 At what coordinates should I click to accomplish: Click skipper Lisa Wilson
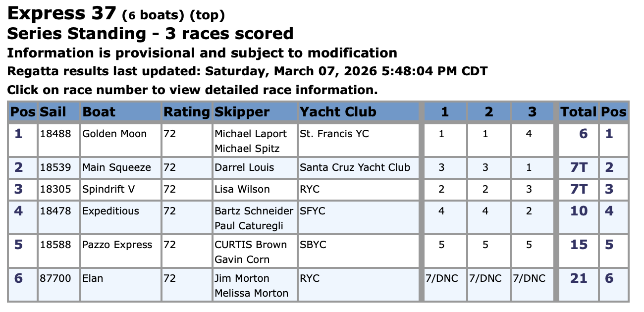point(242,189)
